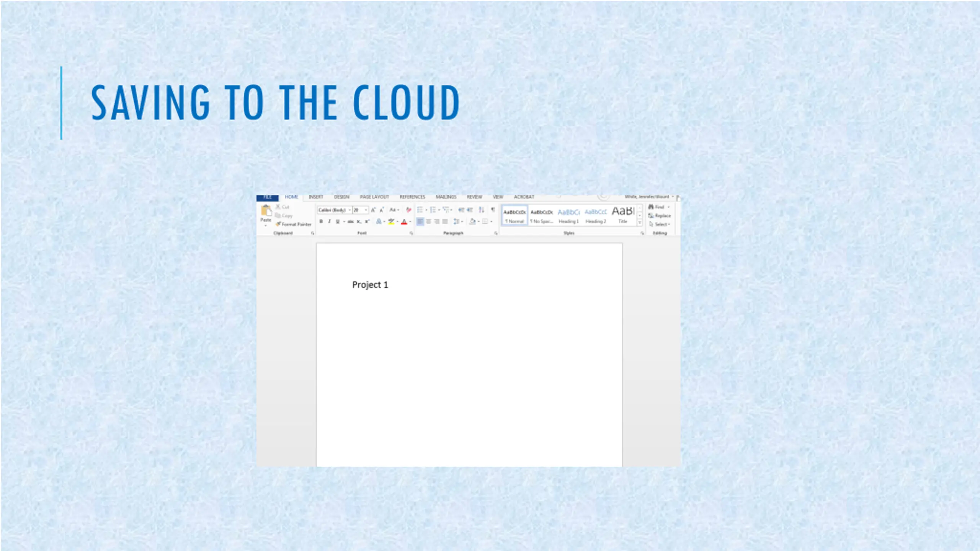Toggle Italic formatting

(x=329, y=222)
